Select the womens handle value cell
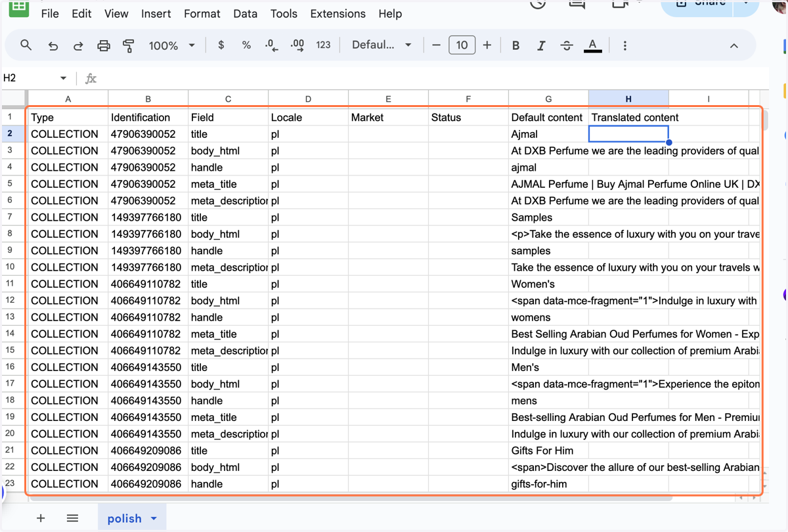788x532 pixels. (548, 317)
